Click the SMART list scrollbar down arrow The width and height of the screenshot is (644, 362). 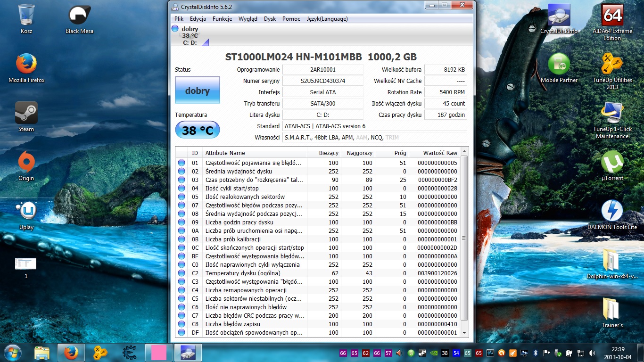click(464, 333)
